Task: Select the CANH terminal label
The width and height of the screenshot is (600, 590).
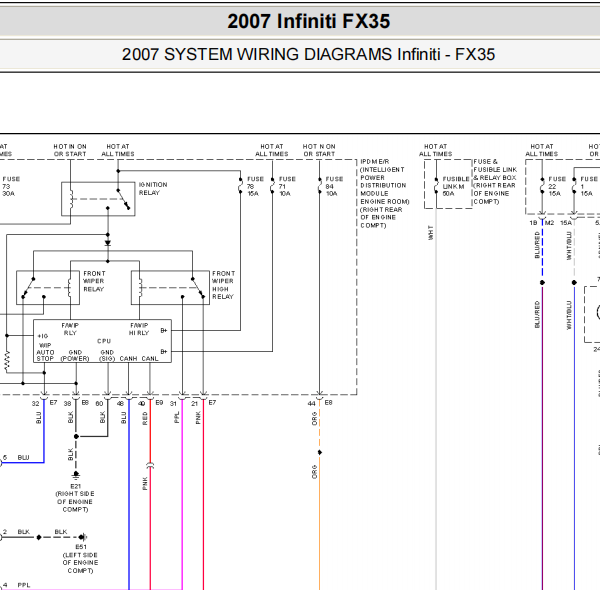Action: pos(128,359)
